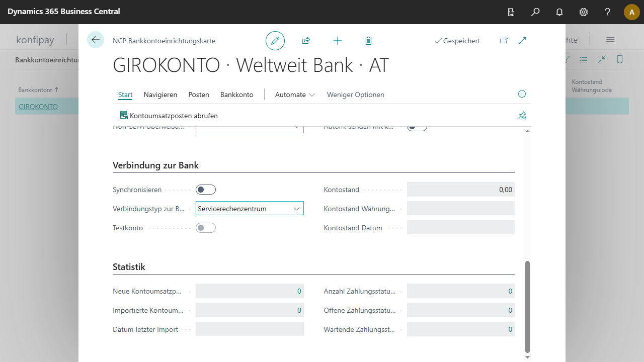Click the pencil edit icon
The width and height of the screenshot is (644, 362).
click(x=275, y=41)
